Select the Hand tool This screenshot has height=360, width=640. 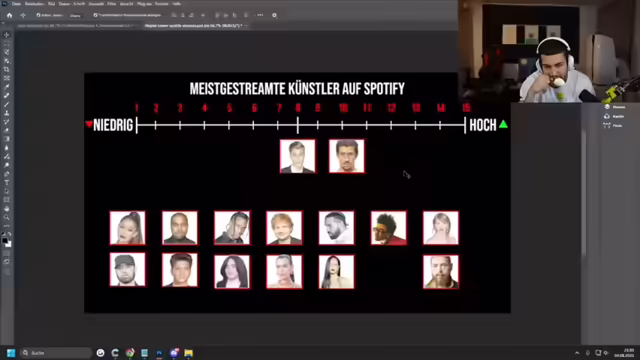tap(7, 209)
